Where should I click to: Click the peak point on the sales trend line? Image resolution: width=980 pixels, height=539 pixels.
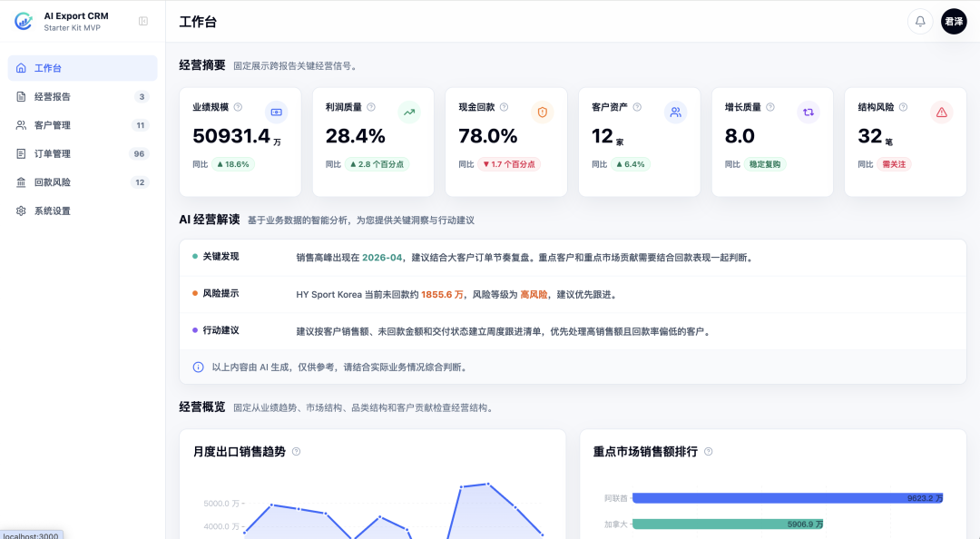tap(487, 484)
